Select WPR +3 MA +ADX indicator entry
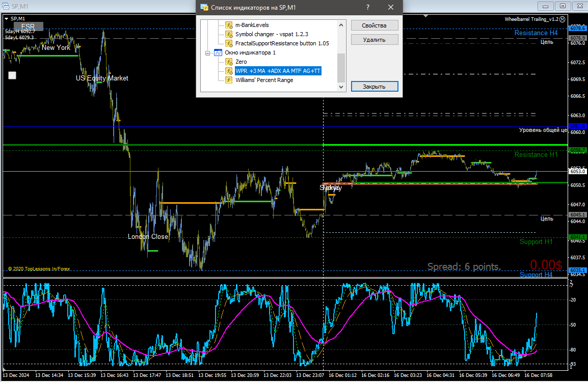The image size is (588, 382). coord(278,71)
